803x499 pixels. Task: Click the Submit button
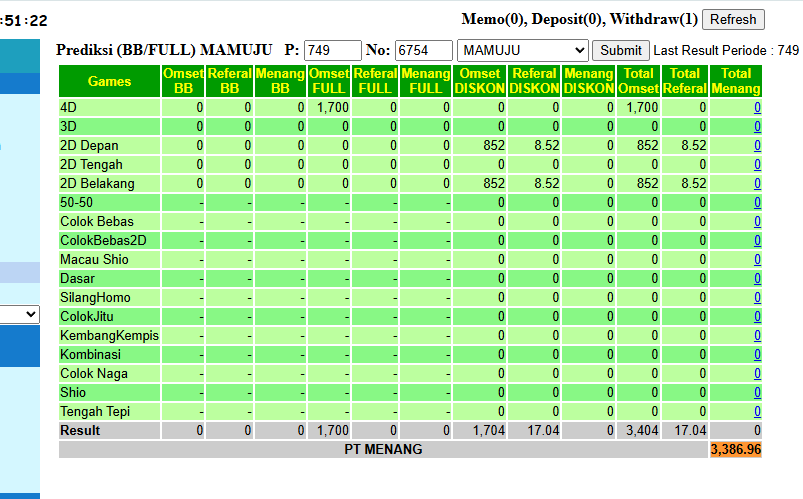coord(621,50)
